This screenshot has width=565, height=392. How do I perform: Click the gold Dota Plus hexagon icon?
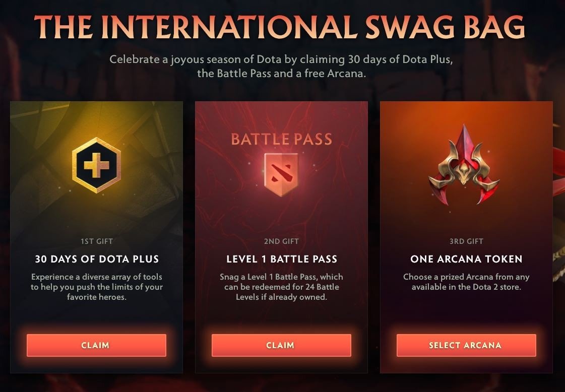[96, 165]
